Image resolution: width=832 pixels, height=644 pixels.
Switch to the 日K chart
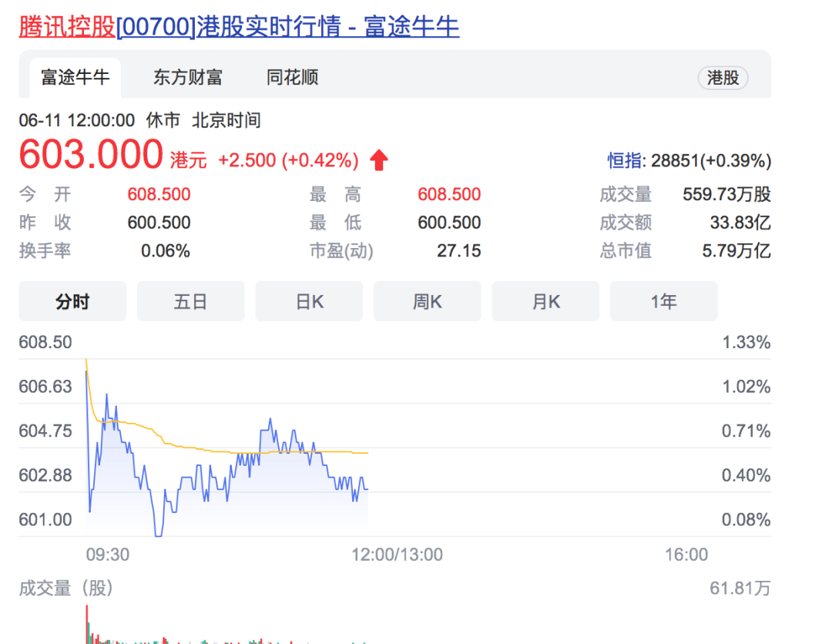click(309, 301)
